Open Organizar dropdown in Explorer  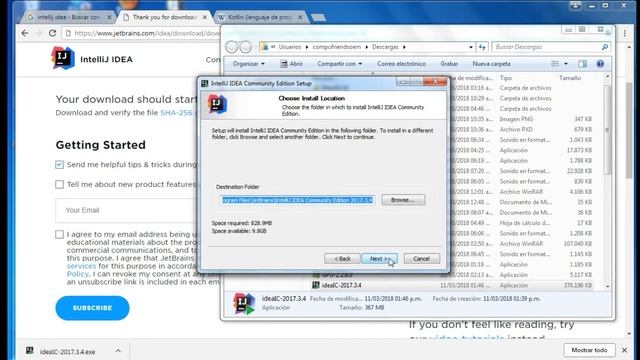(248, 64)
